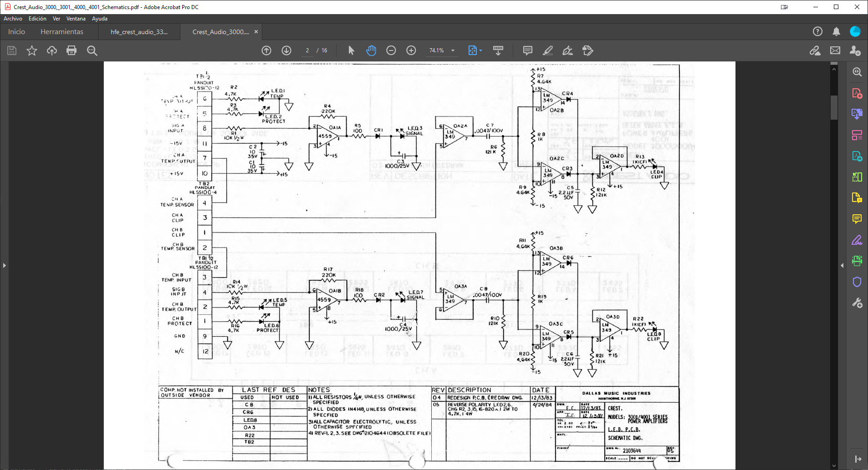Click the page number field

tap(307, 51)
